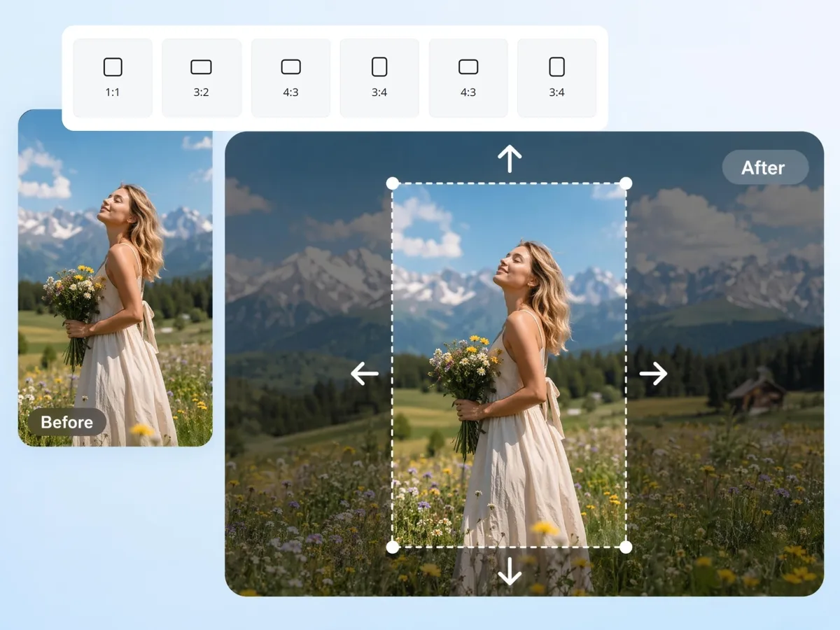Open the Before portrait photo thumbnail

(115, 278)
